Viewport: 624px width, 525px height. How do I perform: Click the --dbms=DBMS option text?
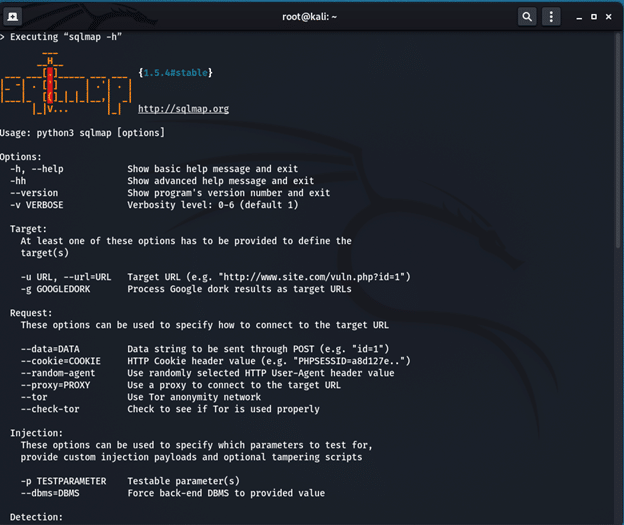tap(50, 493)
